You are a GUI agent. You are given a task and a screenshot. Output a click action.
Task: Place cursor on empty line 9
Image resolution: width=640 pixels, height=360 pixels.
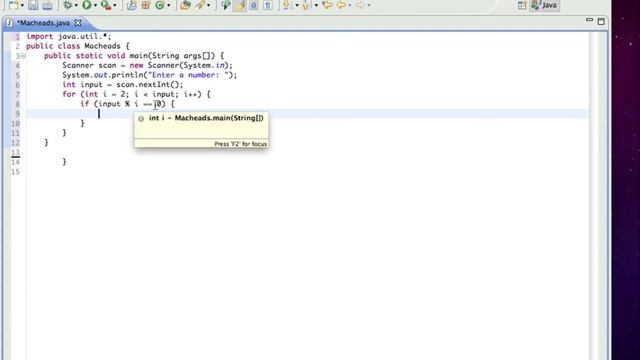click(308, 114)
